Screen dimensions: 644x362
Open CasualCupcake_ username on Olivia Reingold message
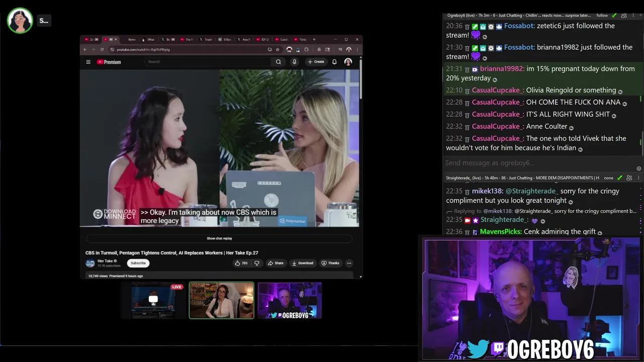[498, 90]
